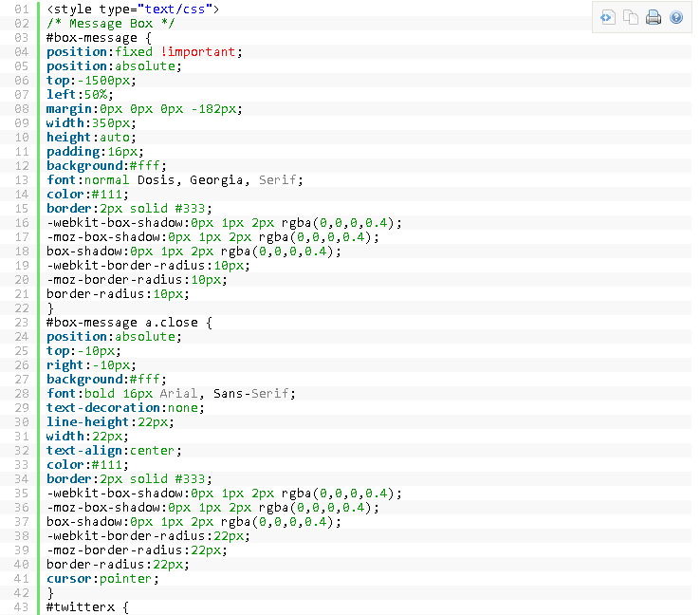Click 'height:auto;' code line

(91, 137)
